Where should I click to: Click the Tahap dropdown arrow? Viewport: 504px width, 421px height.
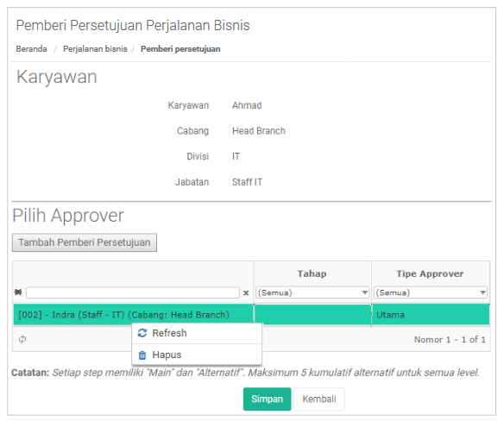pos(364,292)
